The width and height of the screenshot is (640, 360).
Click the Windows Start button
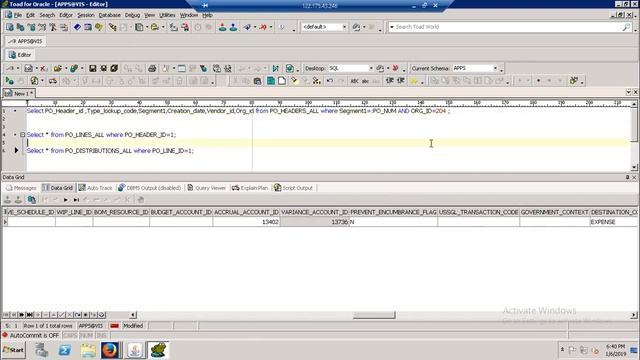(13, 350)
